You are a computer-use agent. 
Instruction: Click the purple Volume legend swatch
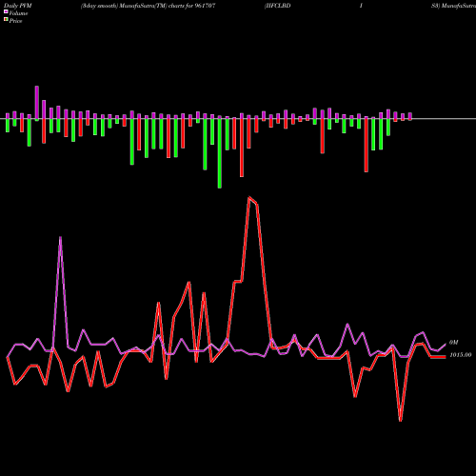pos(6,11)
